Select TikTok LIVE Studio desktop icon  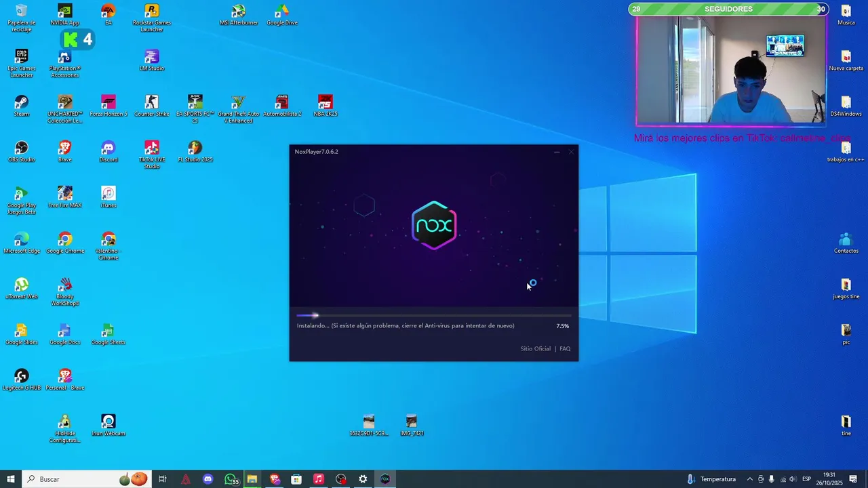pos(152,155)
